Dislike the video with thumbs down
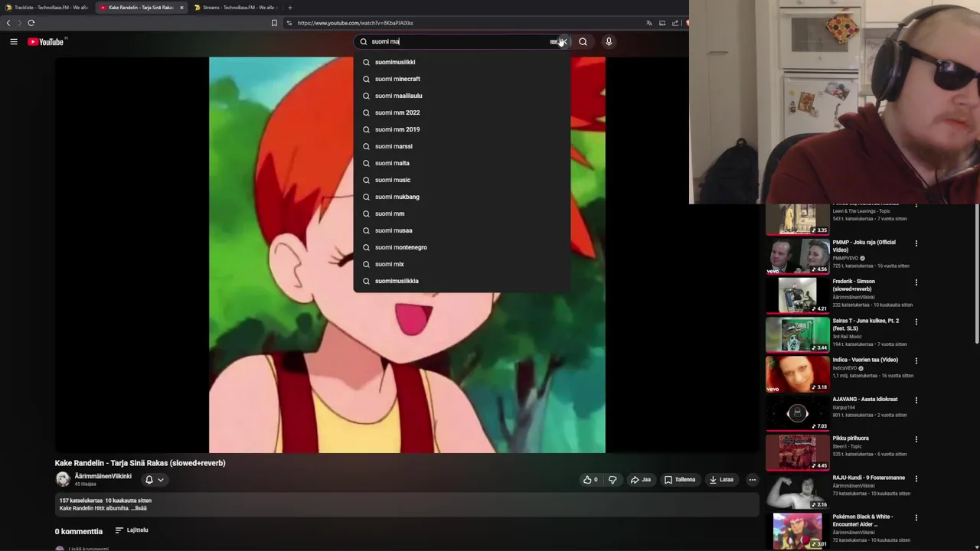Screen dimensions: 980x551 coord(612,480)
